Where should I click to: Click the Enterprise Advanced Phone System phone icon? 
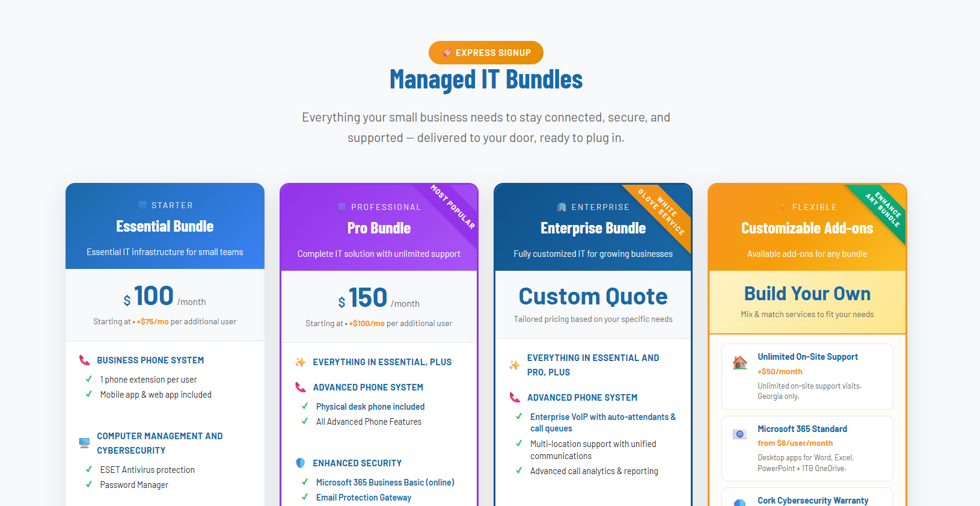tap(515, 398)
